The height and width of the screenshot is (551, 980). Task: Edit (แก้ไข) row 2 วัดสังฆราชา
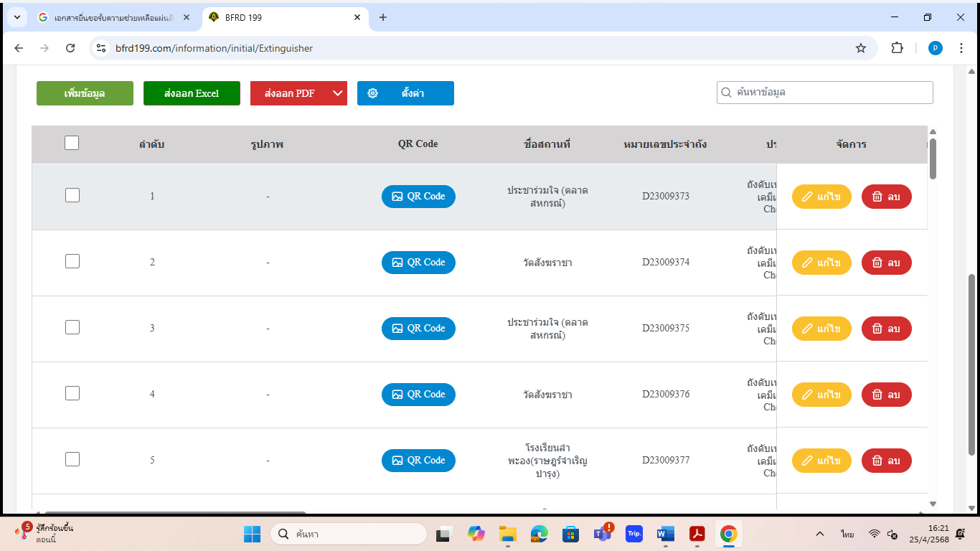tap(821, 263)
